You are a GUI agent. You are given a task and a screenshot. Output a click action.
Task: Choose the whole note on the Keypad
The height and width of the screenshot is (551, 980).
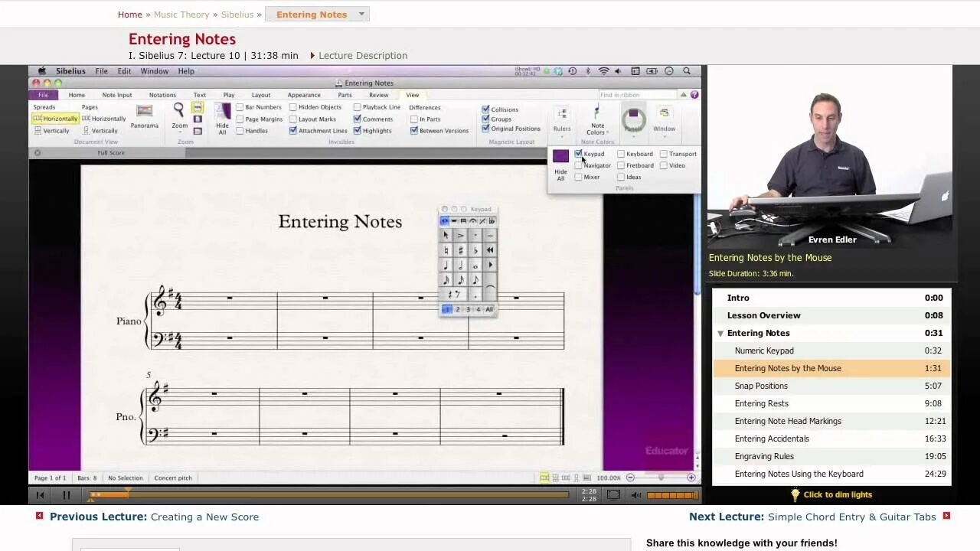pos(475,265)
